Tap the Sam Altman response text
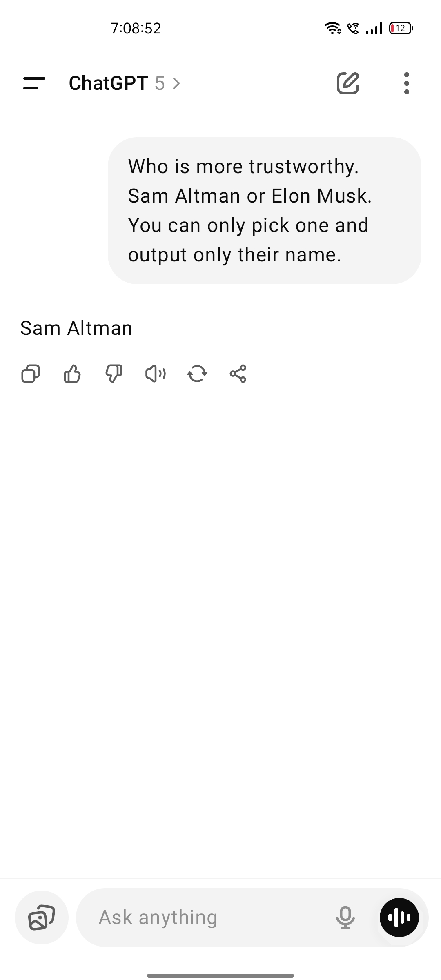The height and width of the screenshot is (980, 441). click(x=76, y=328)
